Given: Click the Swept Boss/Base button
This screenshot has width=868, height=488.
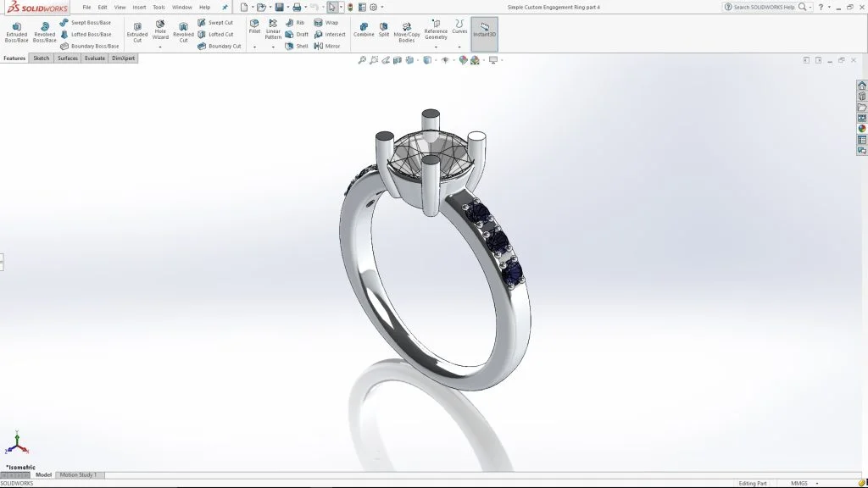Looking at the screenshot, I should (85, 23).
